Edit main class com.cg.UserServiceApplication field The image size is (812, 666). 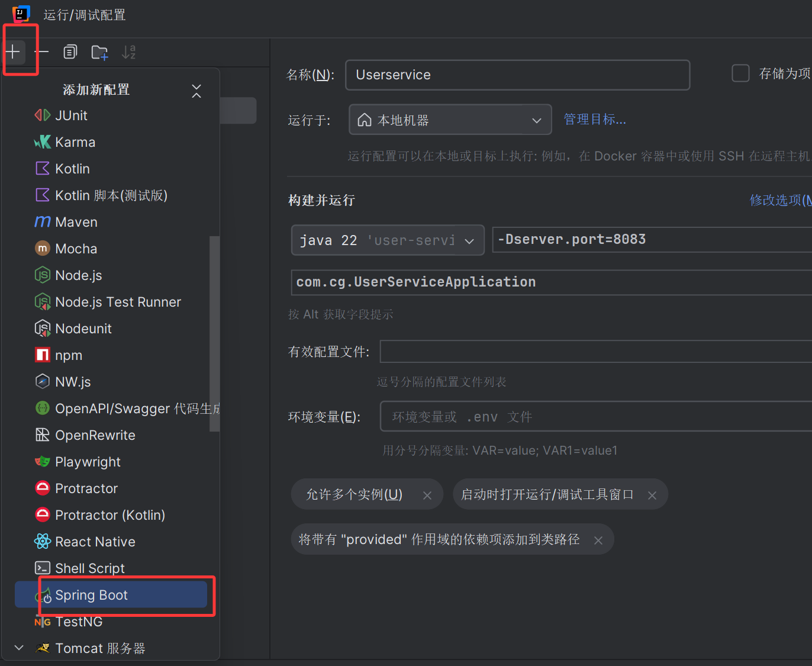pyautogui.click(x=551, y=282)
